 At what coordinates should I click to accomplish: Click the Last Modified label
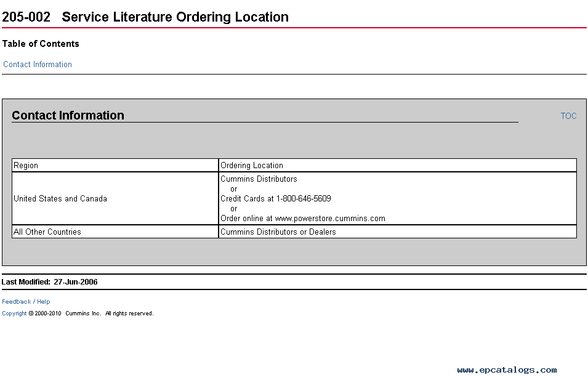26,282
